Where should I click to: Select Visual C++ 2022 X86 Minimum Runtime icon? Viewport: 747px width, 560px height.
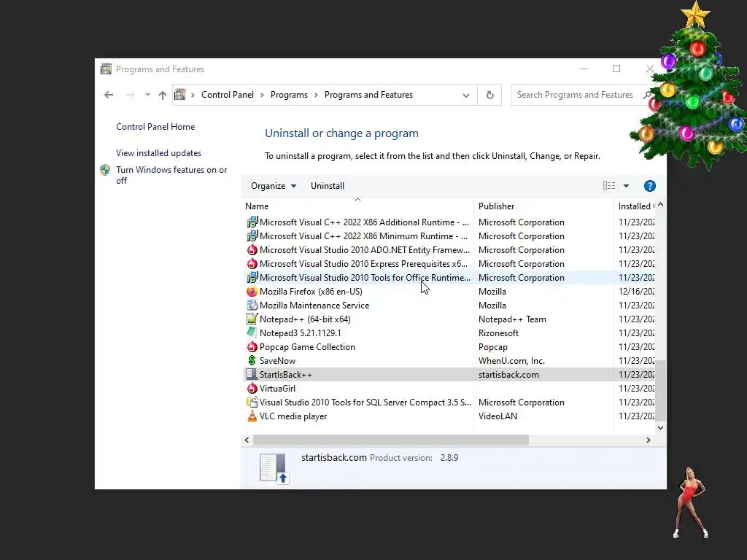(x=252, y=236)
